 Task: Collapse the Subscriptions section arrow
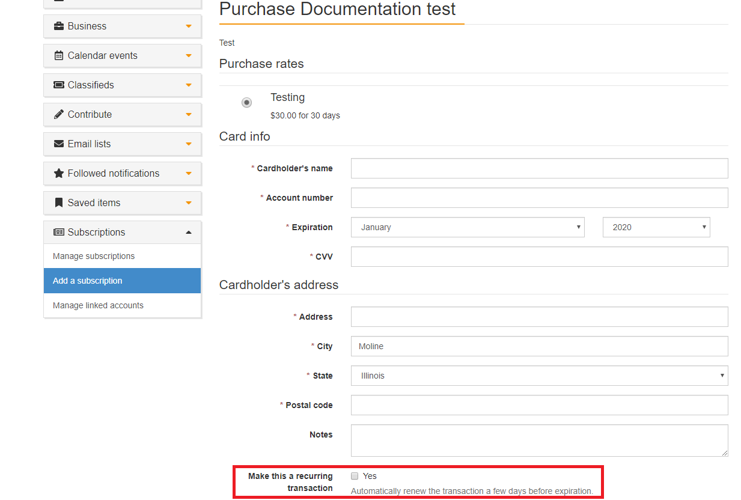tap(189, 233)
